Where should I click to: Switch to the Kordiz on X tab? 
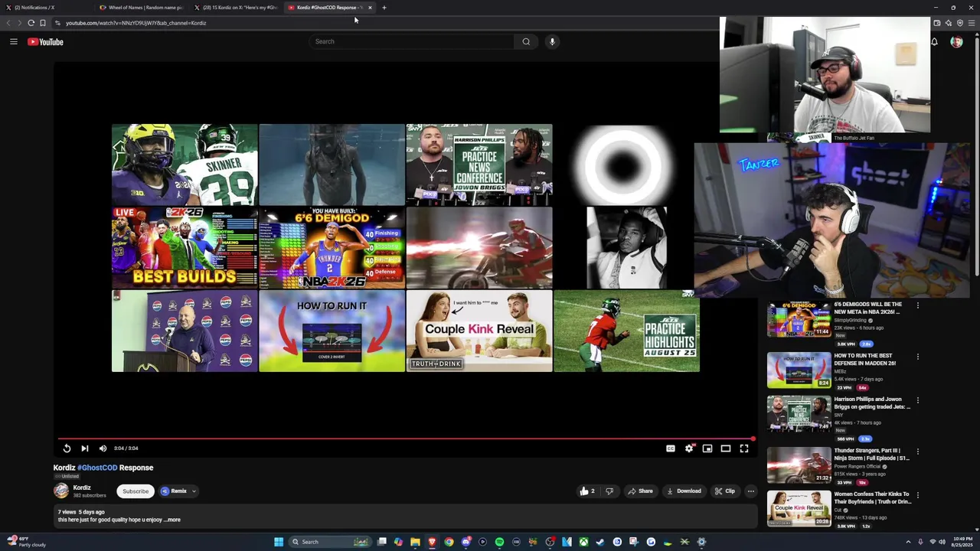tap(237, 8)
